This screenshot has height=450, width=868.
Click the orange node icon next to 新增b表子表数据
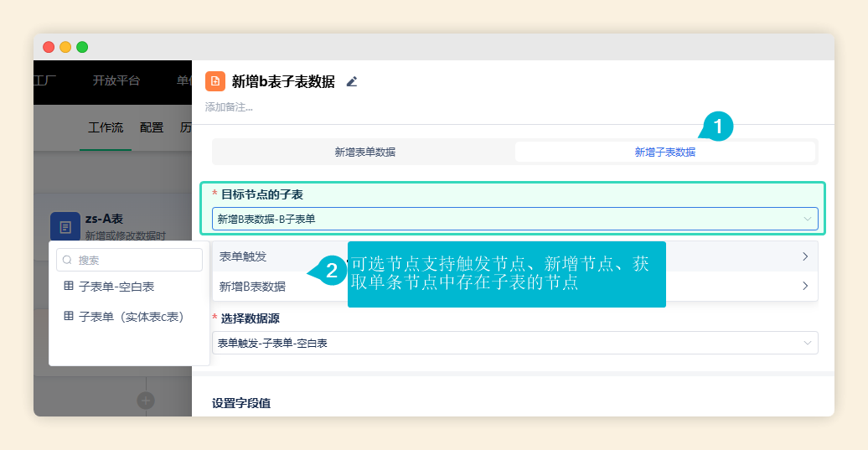(x=214, y=81)
